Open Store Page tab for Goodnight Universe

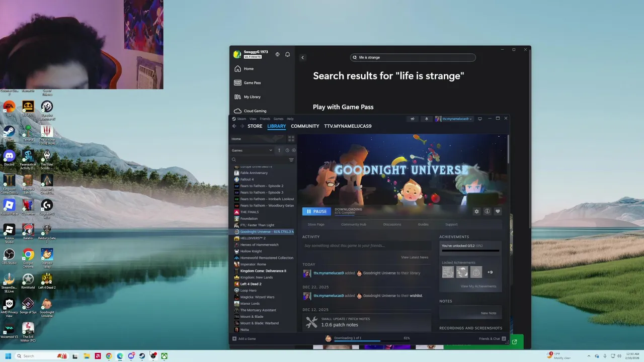316,224
